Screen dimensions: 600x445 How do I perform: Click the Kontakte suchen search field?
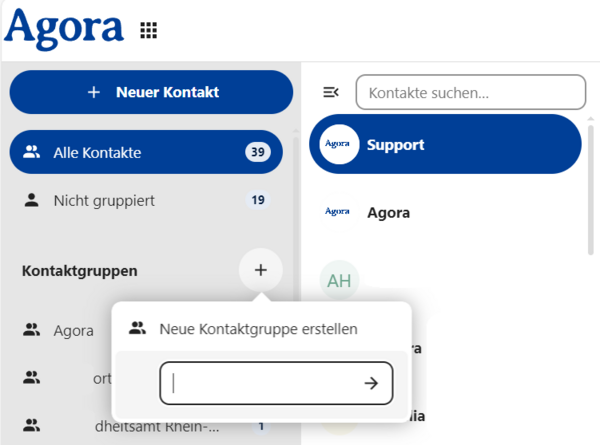tap(471, 92)
